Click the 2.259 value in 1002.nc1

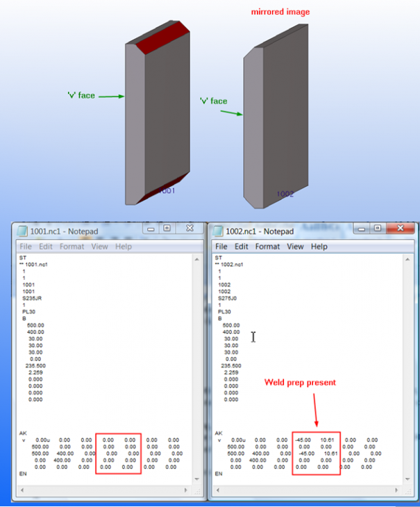pyautogui.click(x=231, y=372)
